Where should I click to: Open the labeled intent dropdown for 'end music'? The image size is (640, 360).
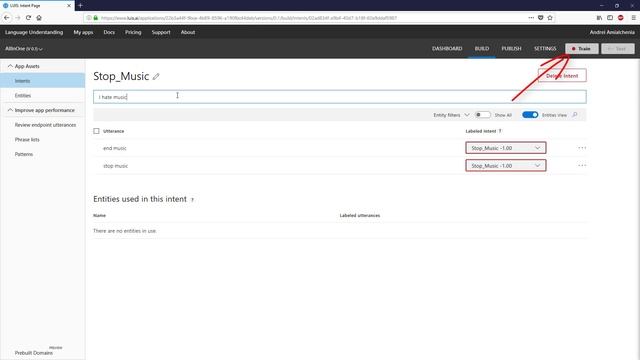pyautogui.click(x=506, y=148)
